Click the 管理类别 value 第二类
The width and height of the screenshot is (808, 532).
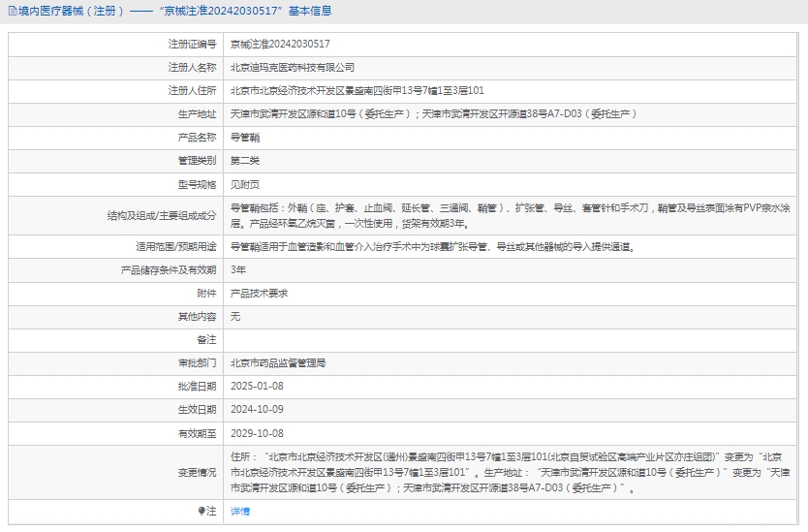pyautogui.click(x=245, y=161)
